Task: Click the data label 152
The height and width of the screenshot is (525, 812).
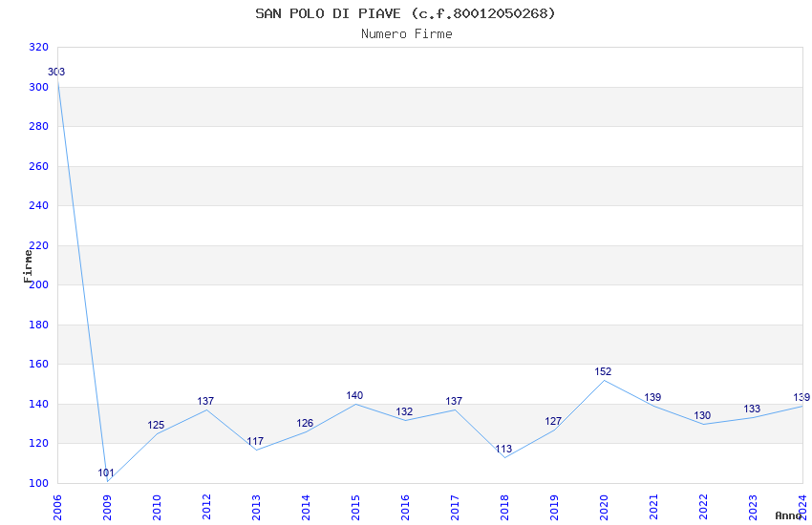Action: click(604, 372)
